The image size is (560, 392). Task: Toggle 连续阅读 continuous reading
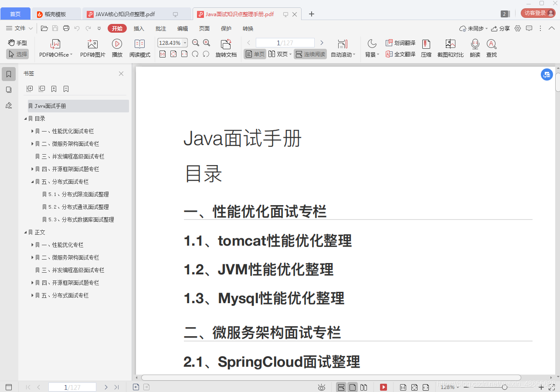[310, 54]
